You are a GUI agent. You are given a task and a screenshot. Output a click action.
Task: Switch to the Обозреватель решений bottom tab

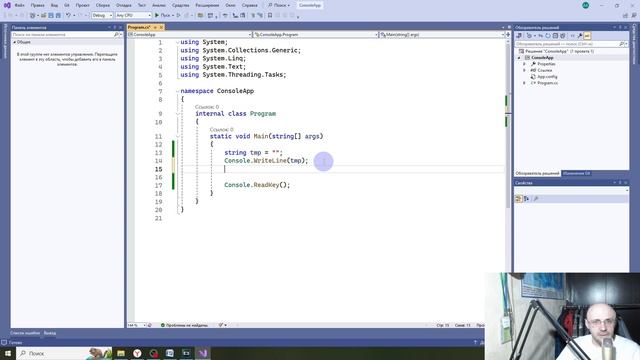click(537, 173)
